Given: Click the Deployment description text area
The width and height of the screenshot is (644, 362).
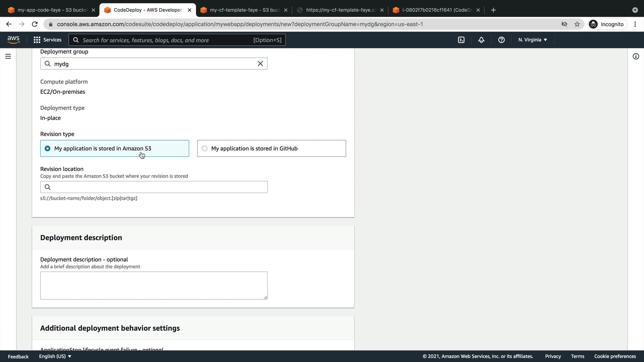Looking at the screenshot, I should 154,285.
